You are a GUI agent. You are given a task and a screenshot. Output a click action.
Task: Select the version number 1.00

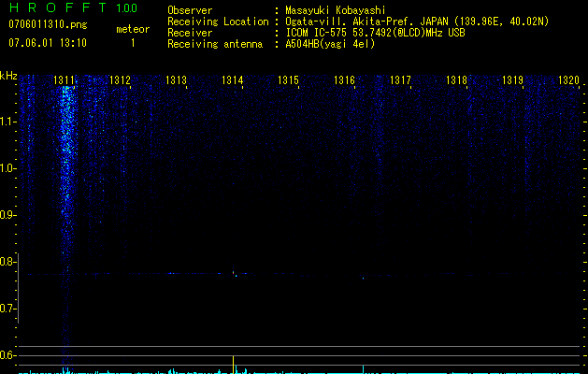126,7
